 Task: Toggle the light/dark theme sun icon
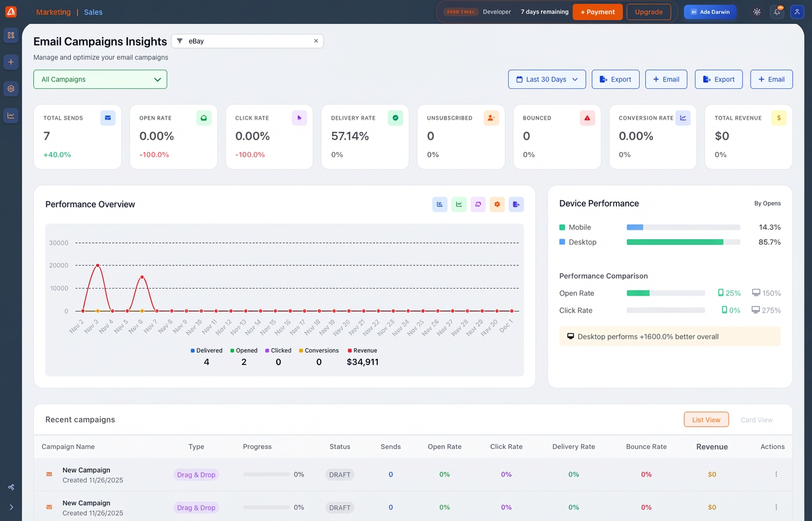[757, 12]
